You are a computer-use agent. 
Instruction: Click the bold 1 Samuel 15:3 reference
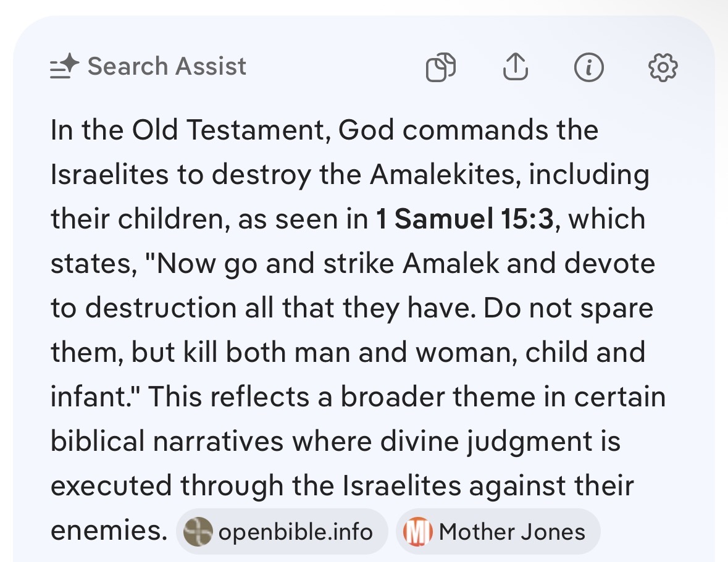(x=465, y=219)
